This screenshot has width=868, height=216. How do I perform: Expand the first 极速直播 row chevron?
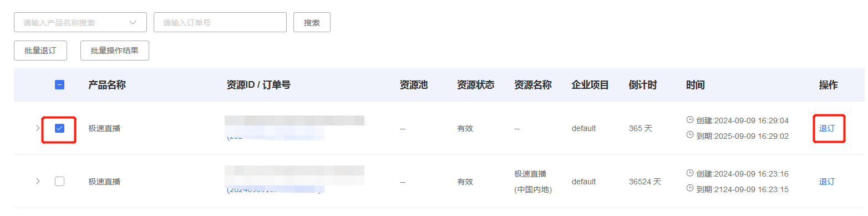tap(38, 128)
